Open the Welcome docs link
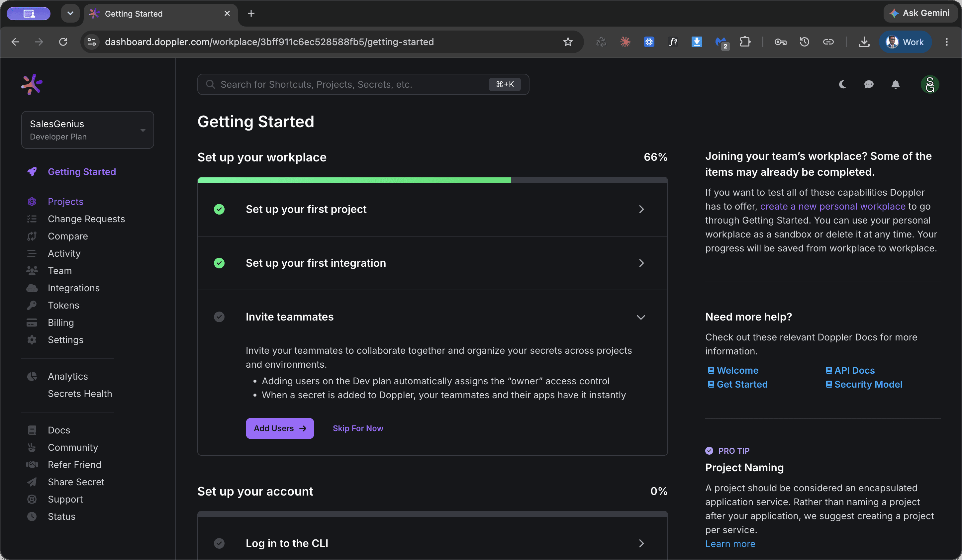962x560 pixels. [x=733, y=370]
